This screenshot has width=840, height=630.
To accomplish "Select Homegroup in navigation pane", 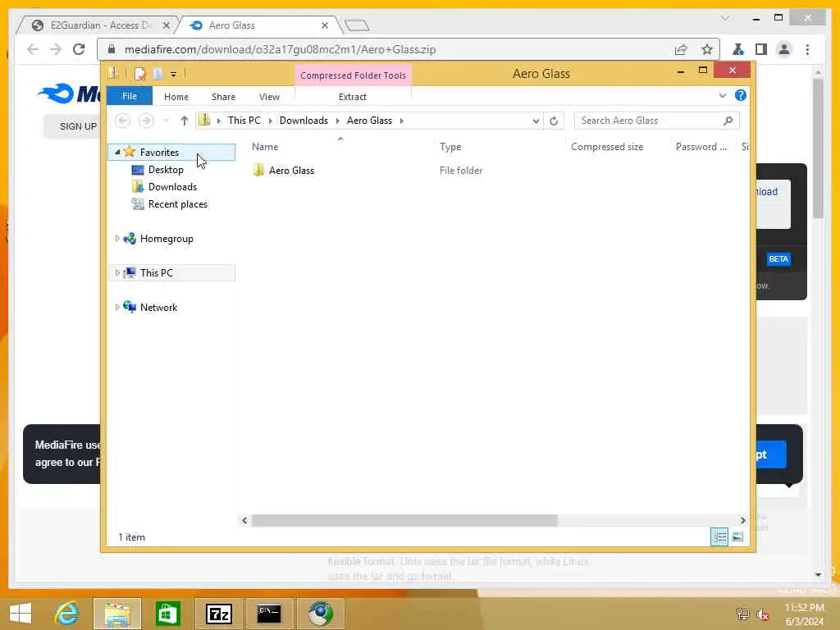I will click(x=166, y=239).
